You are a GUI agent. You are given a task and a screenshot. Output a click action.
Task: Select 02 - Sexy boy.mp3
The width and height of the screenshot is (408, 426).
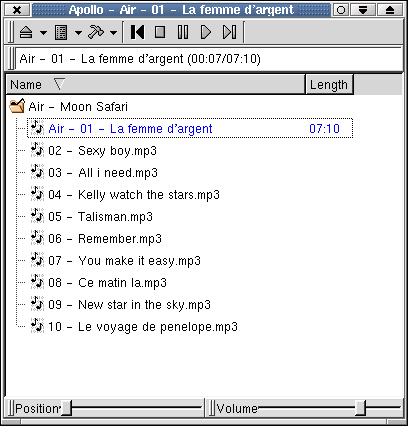point(102,151)
